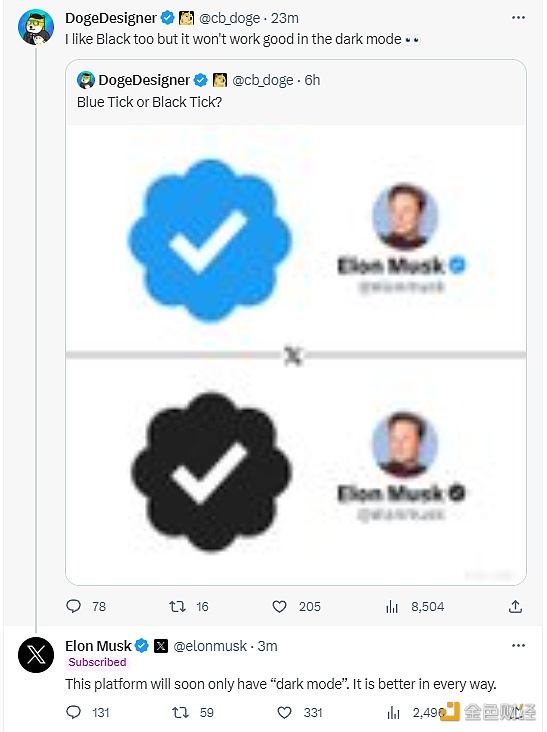Click the Subscribed badge under Elon Musk
This screenshot has width=547, height=732.
pos(97,662)
